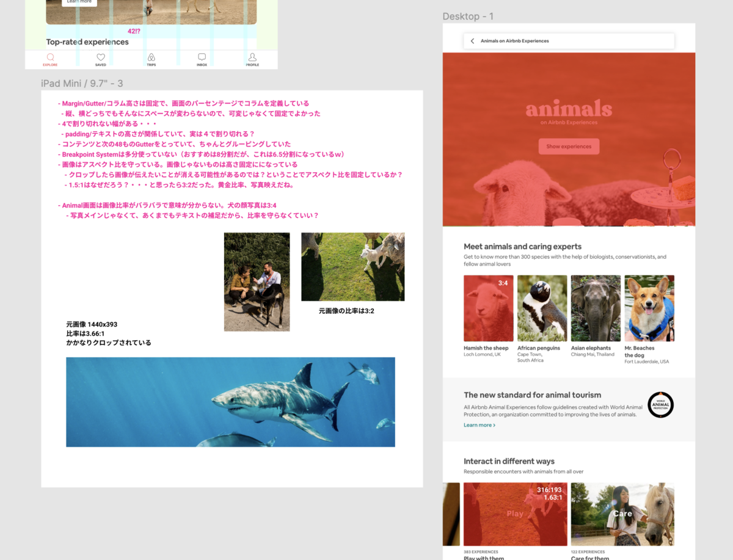Screen dimensions: 733x560
Task: Select the 'Desktop - 1' frame label
Action: [x=468, y=16]
